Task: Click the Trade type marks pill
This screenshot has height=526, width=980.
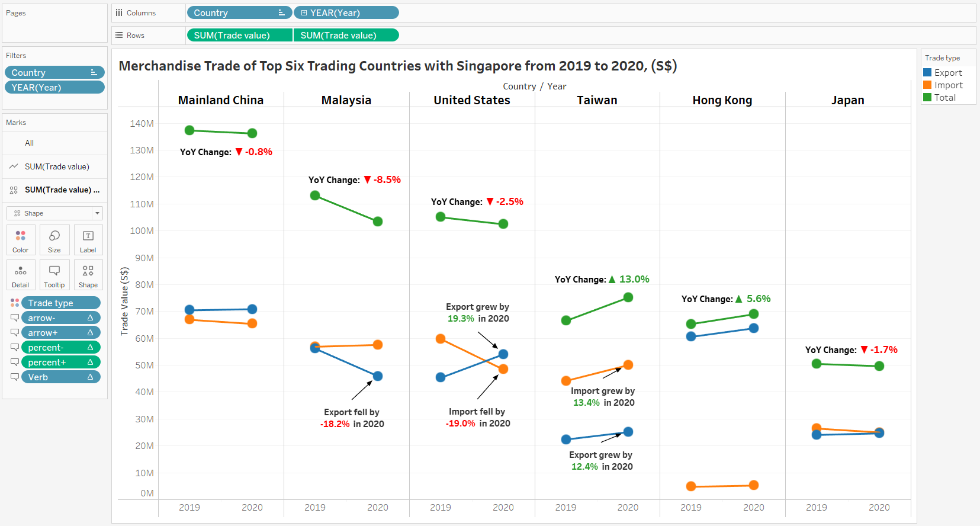Action: point(61,303)
